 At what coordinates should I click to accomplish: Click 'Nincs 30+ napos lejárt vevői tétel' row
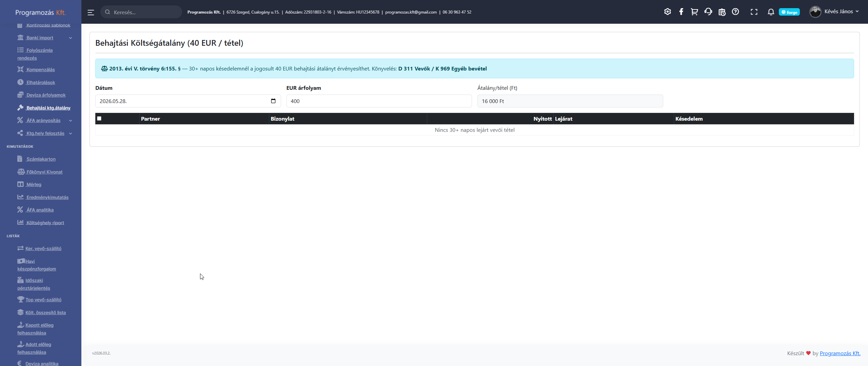click(x=475, y=130)
